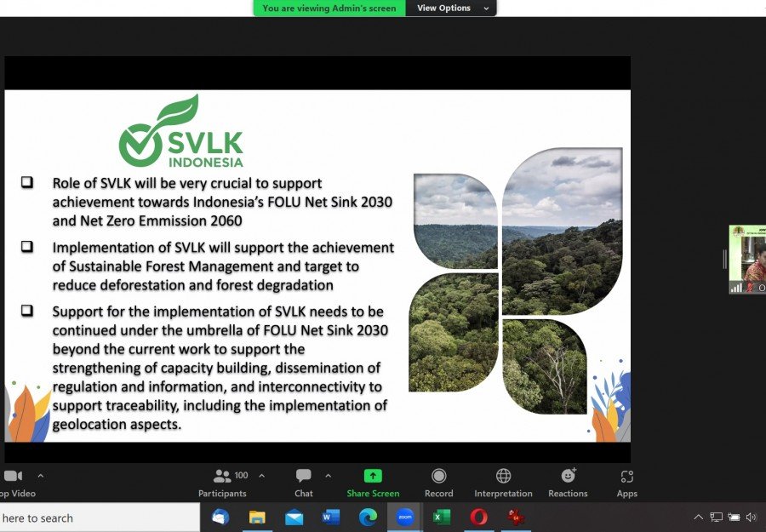Viewport: 766px width, 532px height.
Task: Click the "Implementation of SVLK will support" bullet
Action: [x=223, y=266]
